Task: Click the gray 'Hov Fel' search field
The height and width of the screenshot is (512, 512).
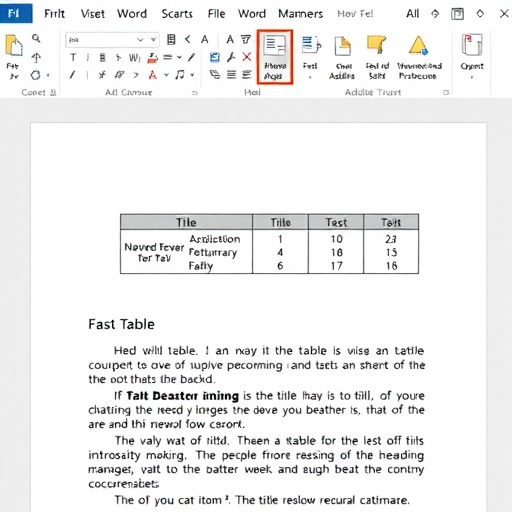Action: click(x=355, y=14)
